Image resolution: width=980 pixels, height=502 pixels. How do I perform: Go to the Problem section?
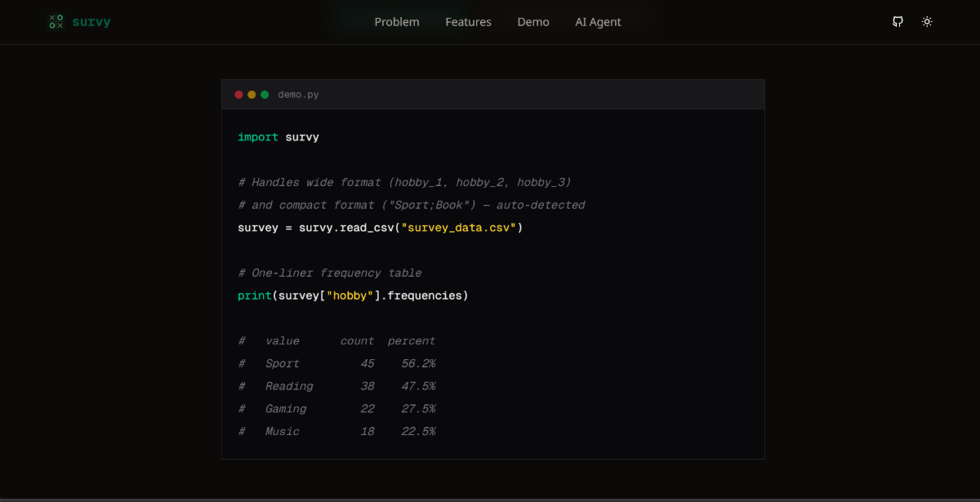[x=397, y=22]
